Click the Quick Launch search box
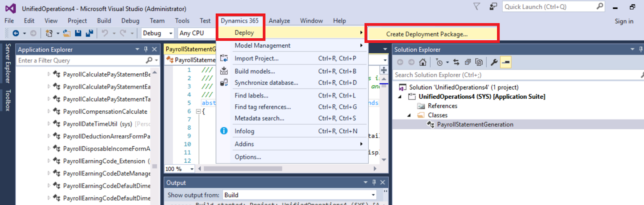 [553, 6]
